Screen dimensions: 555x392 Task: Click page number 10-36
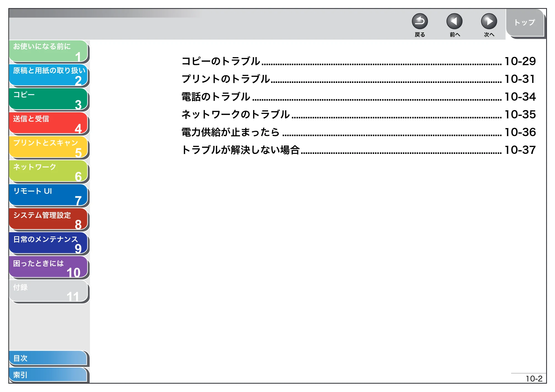tap(520, 132)
